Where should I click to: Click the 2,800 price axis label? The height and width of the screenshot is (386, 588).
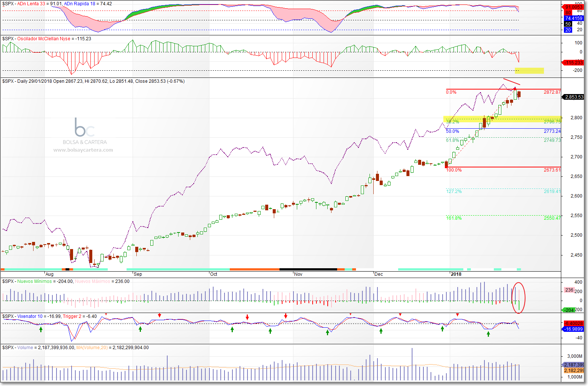(x=576, y=118)
